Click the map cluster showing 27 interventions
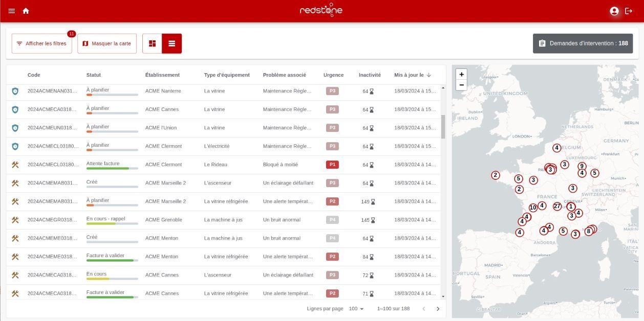644x321 pixels. pyautogui.click(x=556, y=205)
